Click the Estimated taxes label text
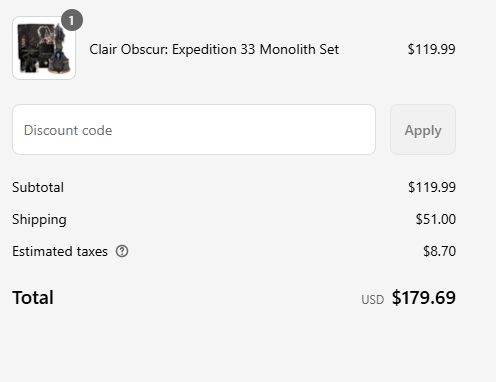The image size is (496, 382). tap(60, 251)
